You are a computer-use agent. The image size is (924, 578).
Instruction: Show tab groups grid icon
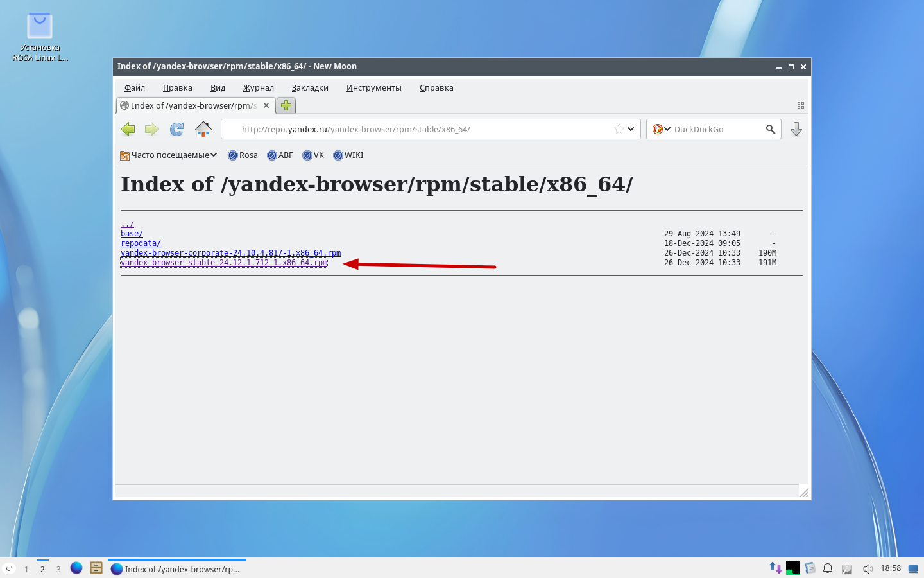[x=800, y=105]
